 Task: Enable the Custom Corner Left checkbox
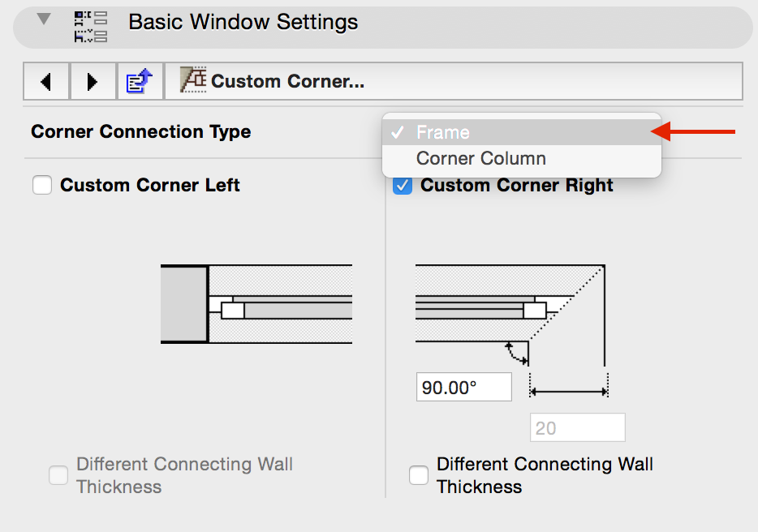(x=42, y=186)
